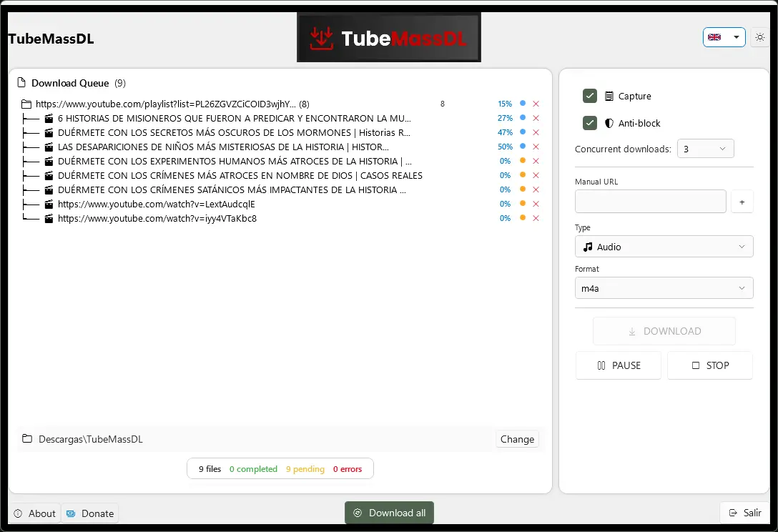This screenshot has width=778, height=532.
Task: Remove the watch?v=LextAudcqIE item
Action: [536, 204]
